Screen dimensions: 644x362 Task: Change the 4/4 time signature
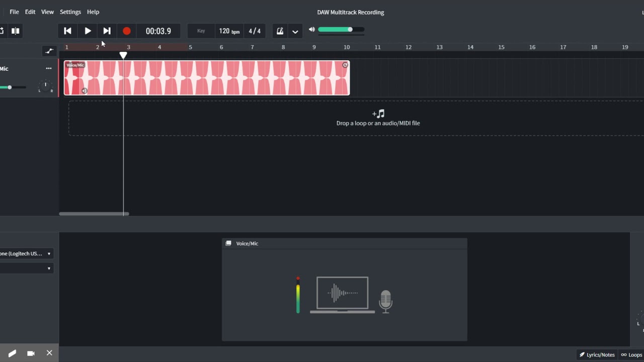(255, 31)
